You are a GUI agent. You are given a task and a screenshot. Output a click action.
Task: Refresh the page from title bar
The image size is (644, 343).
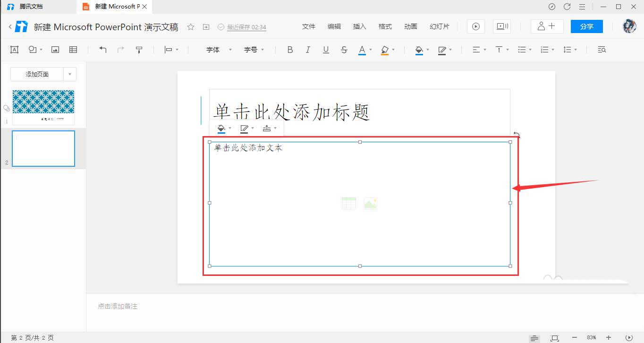tap(567, 7)
